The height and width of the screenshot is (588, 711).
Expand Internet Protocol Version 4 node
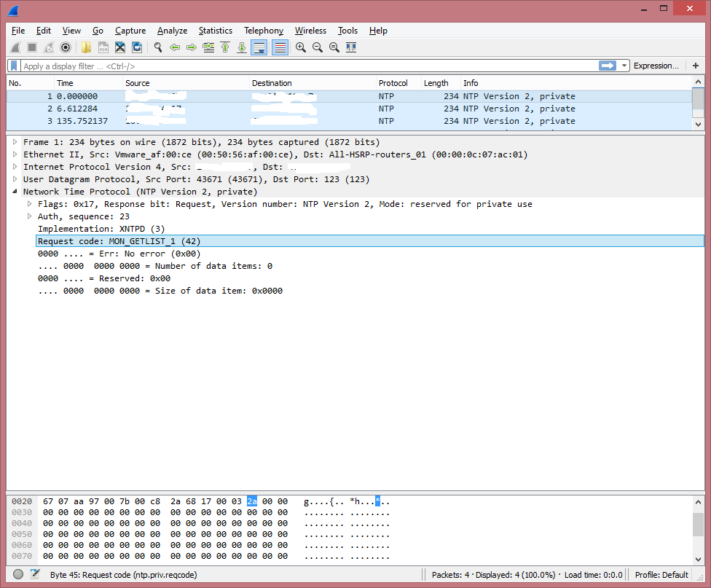[15, 167]
